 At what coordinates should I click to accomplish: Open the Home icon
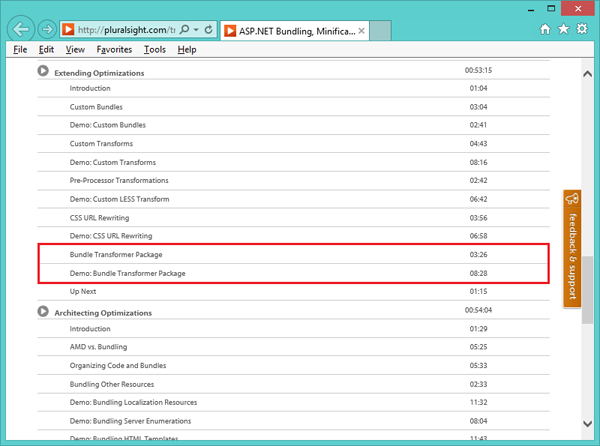pyautogui.click(x=545, y=29)
